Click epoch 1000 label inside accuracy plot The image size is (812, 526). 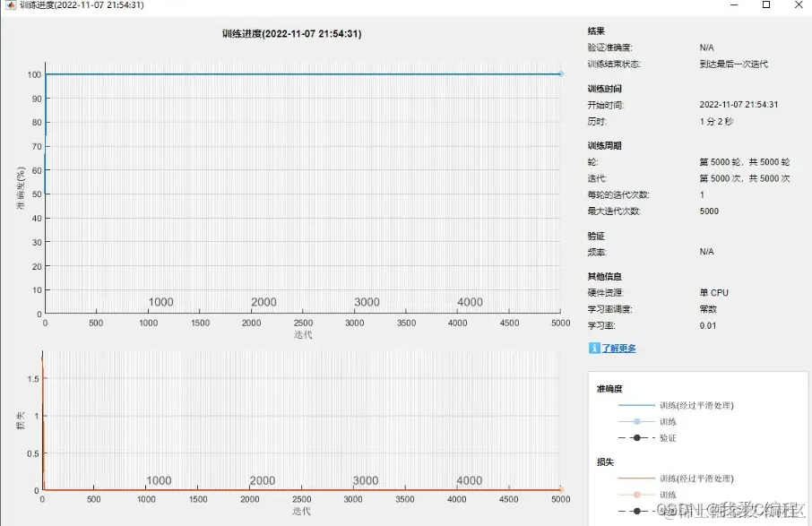tap(161, 302)
